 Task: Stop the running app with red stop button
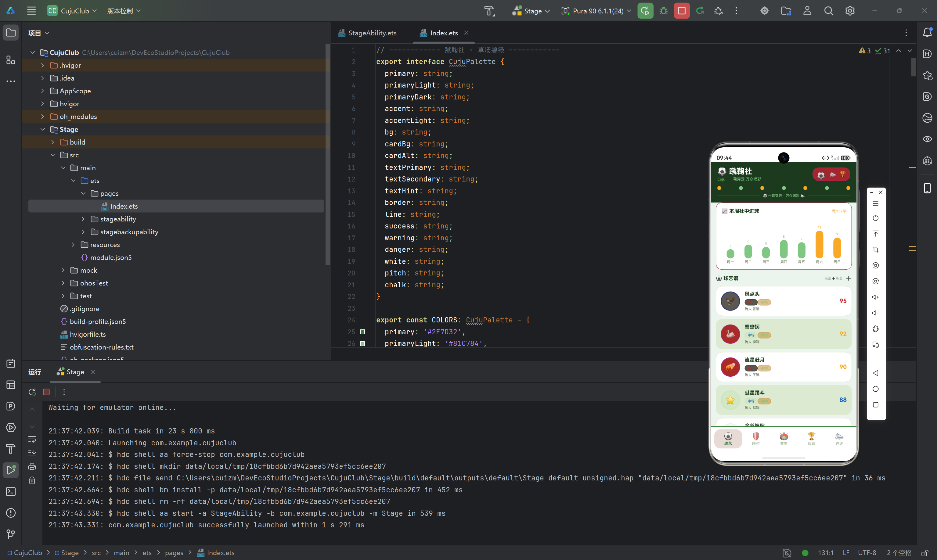pos(682,11)
